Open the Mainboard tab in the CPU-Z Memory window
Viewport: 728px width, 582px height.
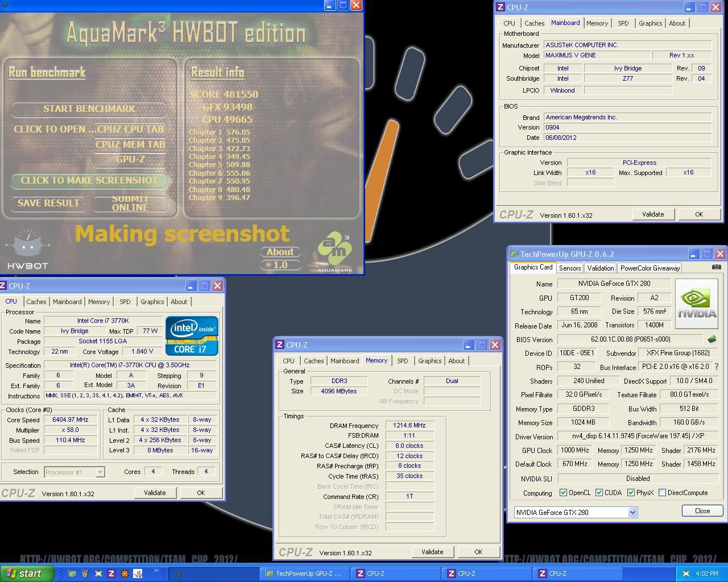coord(345,361)
